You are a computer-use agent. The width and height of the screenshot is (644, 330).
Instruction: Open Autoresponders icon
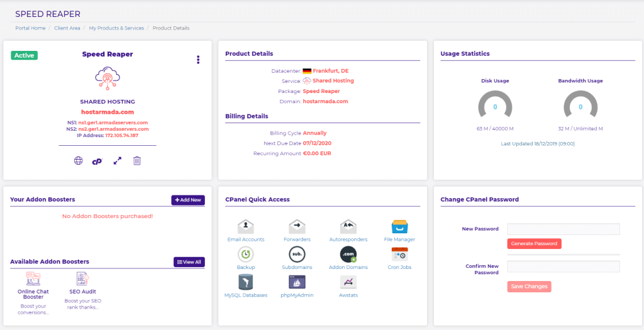[348, 226]
